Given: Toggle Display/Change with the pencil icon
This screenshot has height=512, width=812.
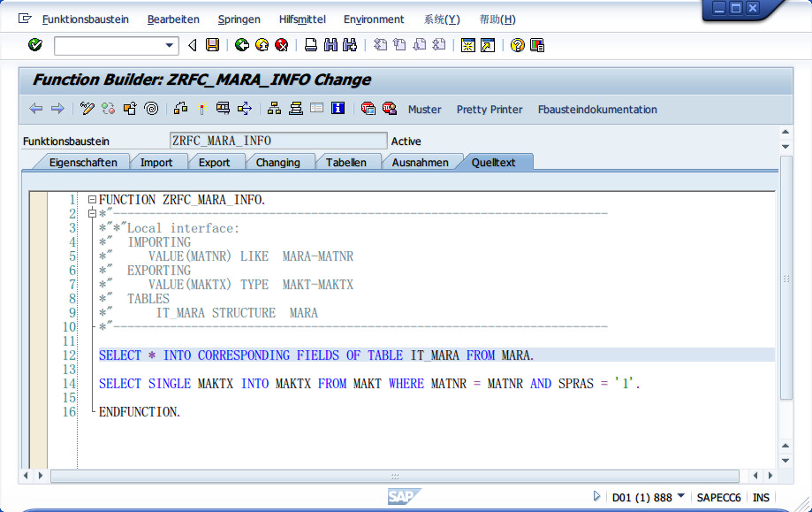Looking at the screenshot, I should [x=87, y=108].
